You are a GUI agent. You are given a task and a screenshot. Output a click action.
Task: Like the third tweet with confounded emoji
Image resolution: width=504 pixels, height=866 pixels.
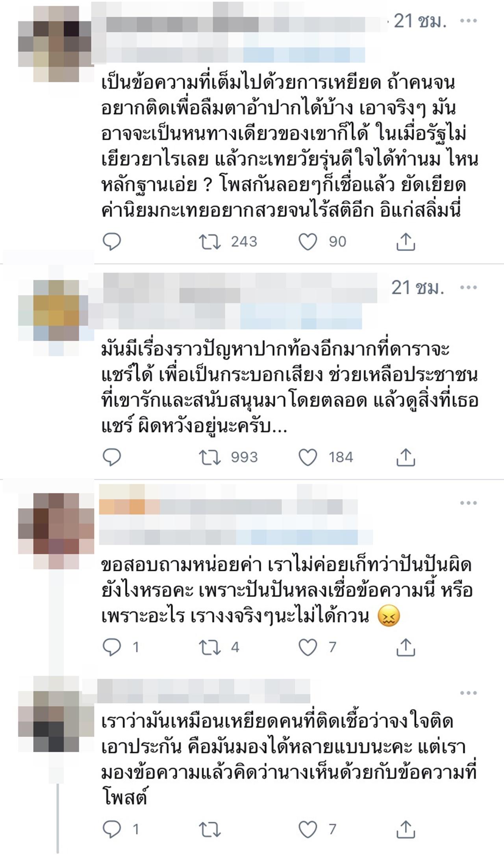(308, 647)
